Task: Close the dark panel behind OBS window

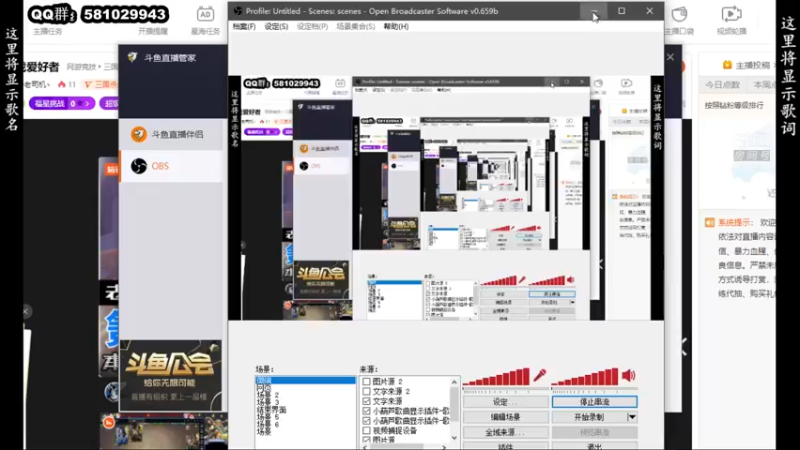Action: [x=670, y=57]
